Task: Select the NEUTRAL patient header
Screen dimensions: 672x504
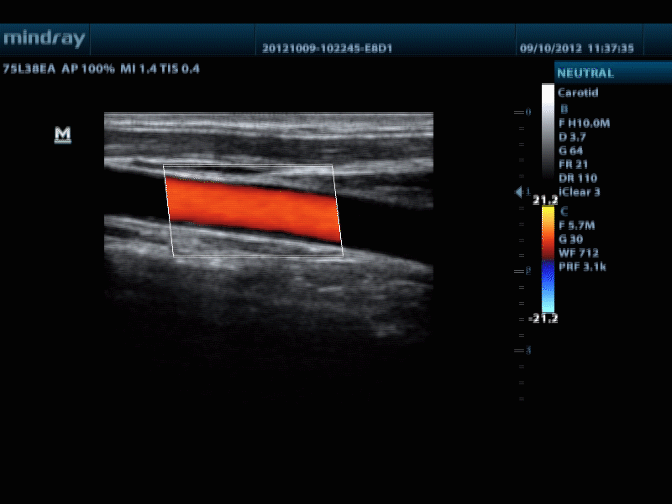Action: tap(585, 73)
